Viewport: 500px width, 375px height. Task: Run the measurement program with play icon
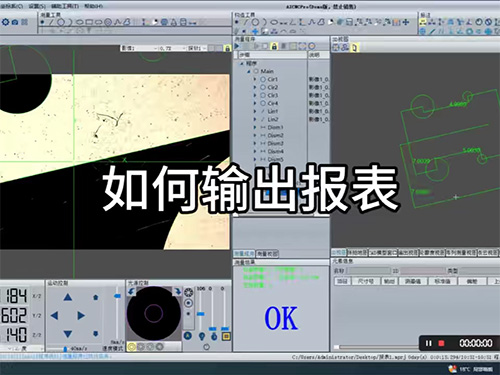(x=237, y=46)
